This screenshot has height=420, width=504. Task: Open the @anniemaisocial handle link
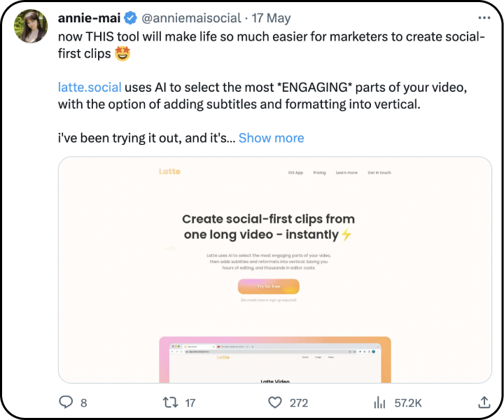click(x=192, y=17)
